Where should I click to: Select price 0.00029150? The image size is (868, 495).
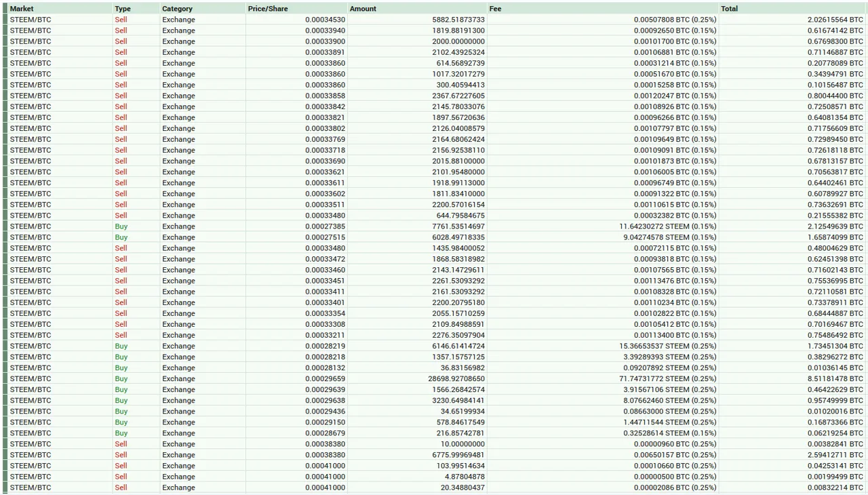325,422
